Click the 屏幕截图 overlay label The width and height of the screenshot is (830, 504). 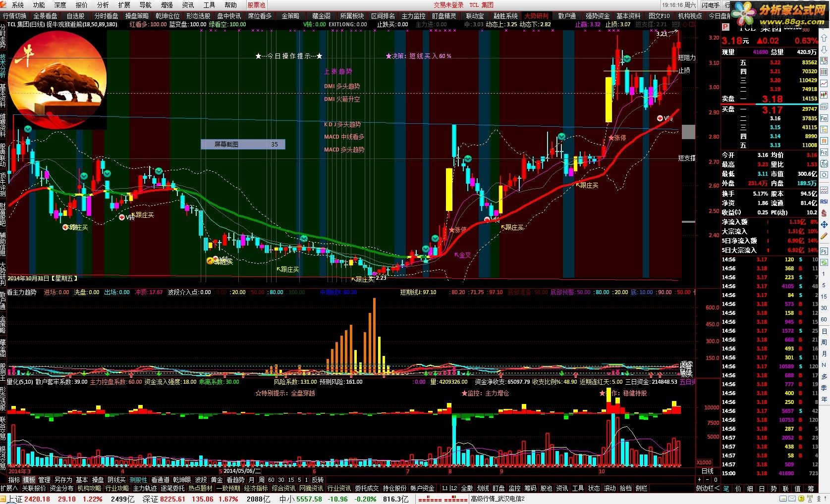226,145
